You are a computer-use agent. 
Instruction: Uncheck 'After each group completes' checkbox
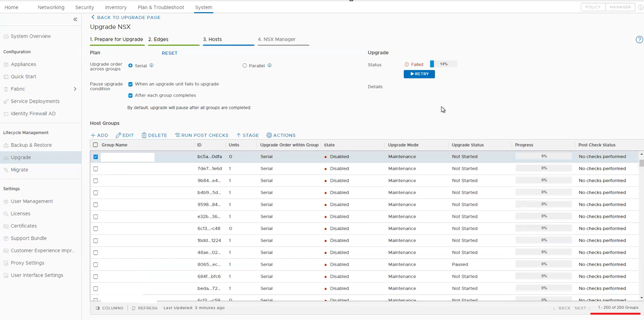[131, 96]
